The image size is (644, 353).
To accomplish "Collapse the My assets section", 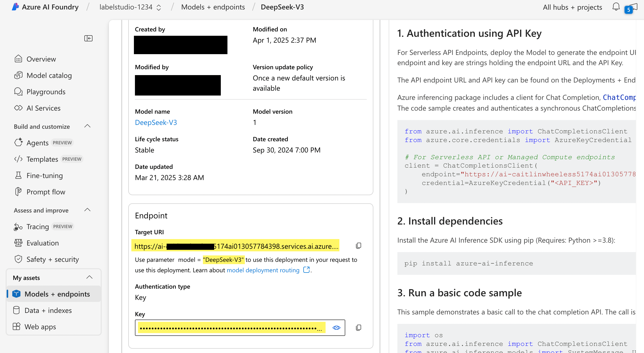I will (89, 277).
